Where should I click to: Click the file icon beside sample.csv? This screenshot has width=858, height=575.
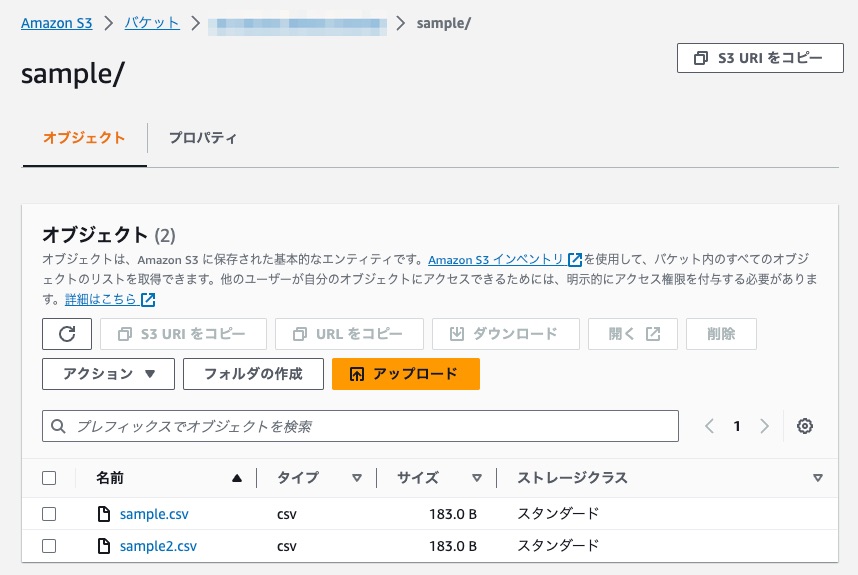tap(103, 514)
